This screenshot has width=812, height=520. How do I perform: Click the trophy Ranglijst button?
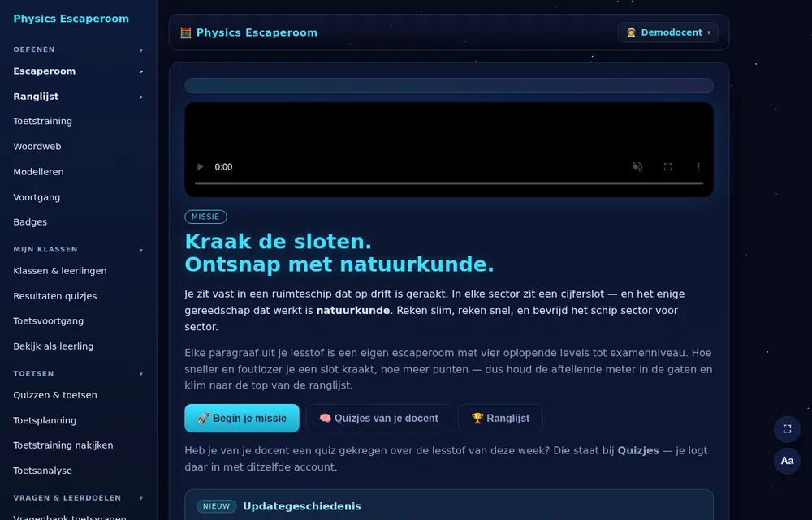500,418
